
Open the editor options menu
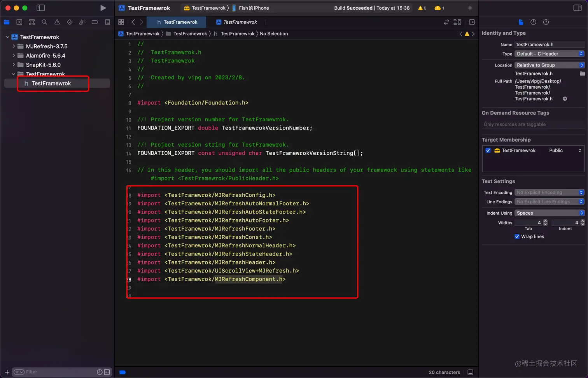(x=458, y=22)
